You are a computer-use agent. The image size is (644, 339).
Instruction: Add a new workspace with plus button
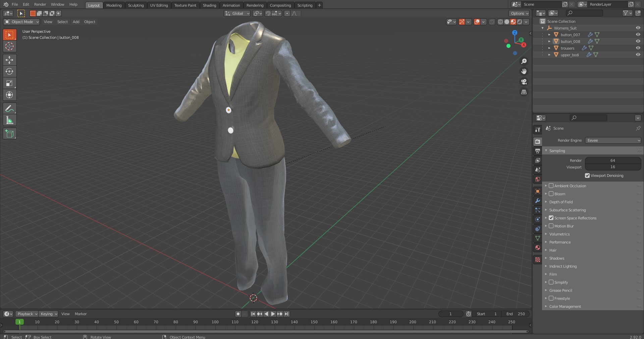tap(319, 5)
